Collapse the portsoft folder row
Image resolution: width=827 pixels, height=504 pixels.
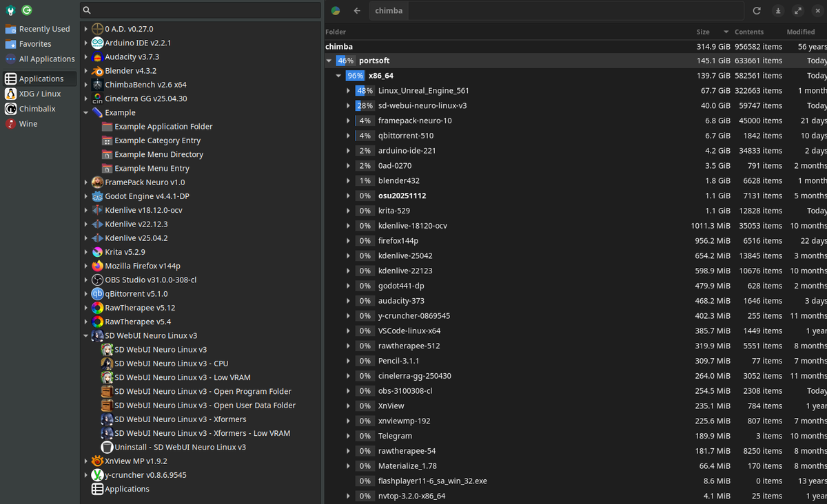329,61
